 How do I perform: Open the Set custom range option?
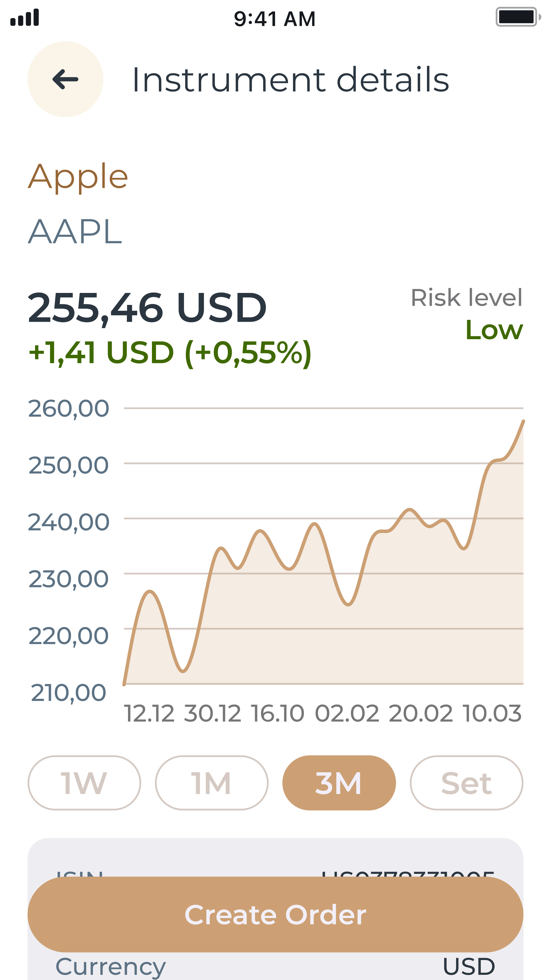pos(466,783)
